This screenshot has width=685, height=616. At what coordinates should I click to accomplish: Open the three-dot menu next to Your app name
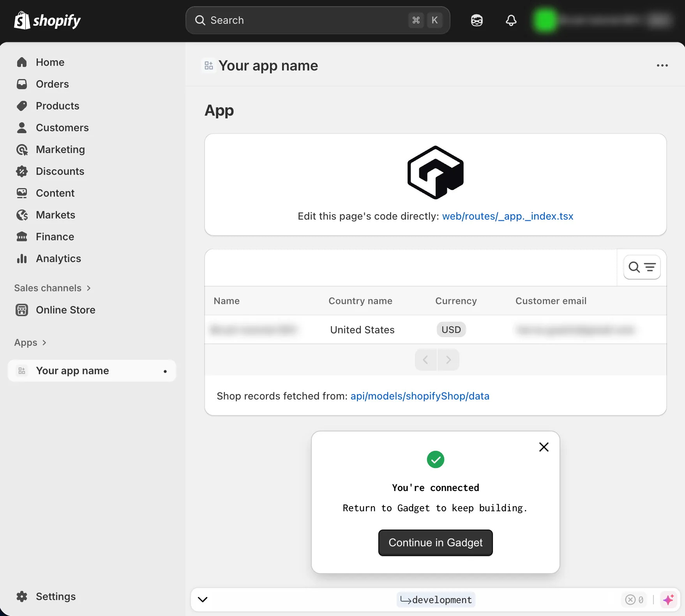[662, 65]
